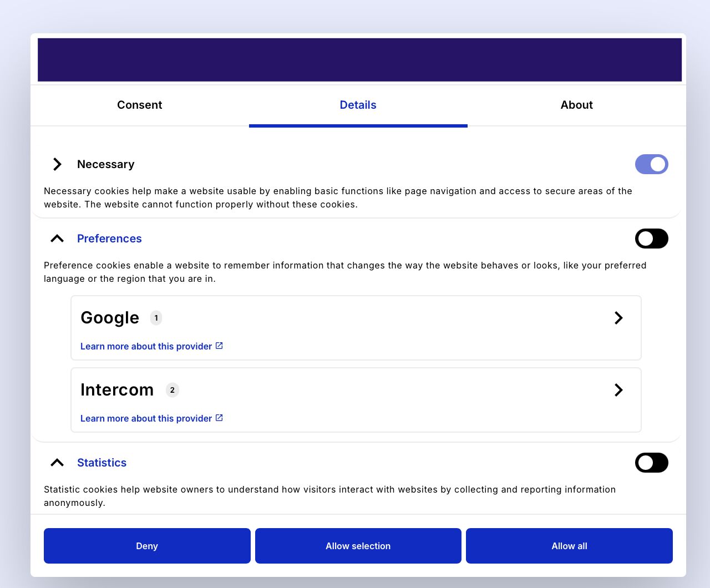The height and width of the screenshot is (588, 710).
Task: Open Learn more link under Google
Action: click(x=151, y=346)
